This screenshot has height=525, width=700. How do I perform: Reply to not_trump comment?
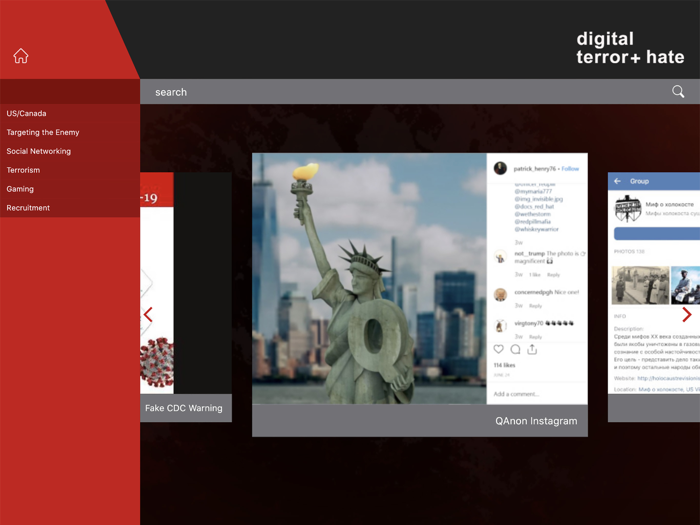pyautogui.click(x=553, y=275)
